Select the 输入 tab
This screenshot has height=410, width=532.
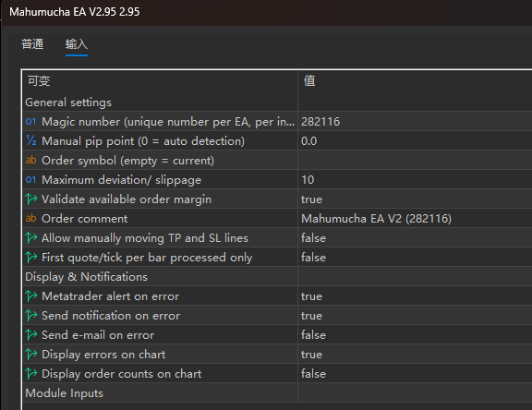77,44
